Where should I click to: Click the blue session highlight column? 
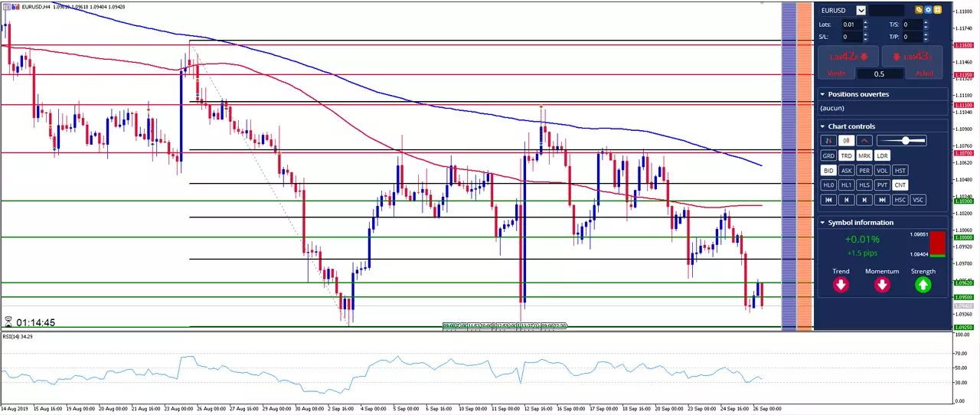click(789, 166)
